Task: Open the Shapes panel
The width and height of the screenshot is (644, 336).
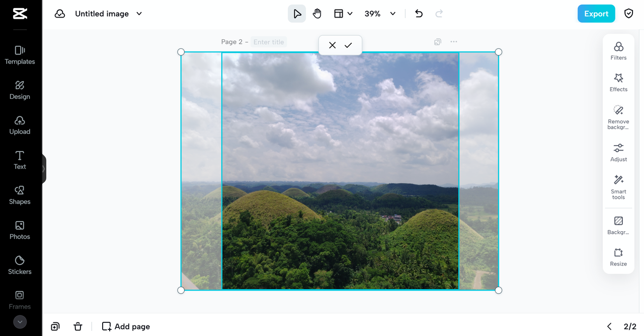Action: click(x=20, y=195)
